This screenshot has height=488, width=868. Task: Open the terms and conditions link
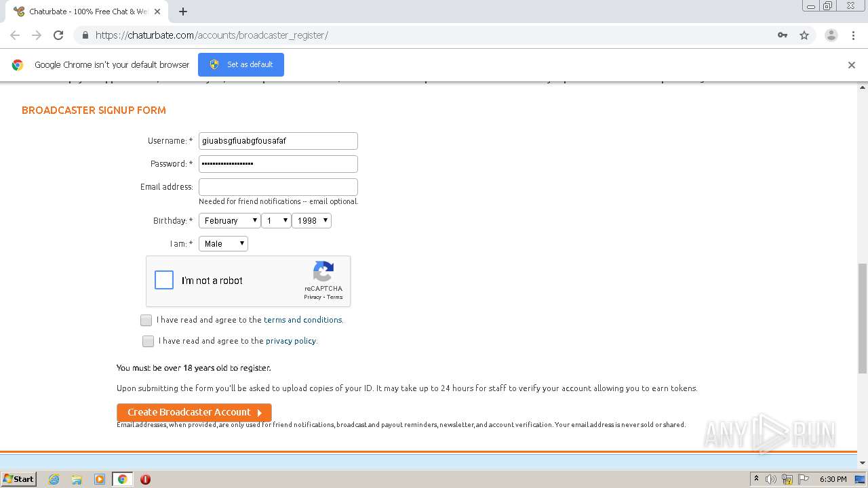303,320
